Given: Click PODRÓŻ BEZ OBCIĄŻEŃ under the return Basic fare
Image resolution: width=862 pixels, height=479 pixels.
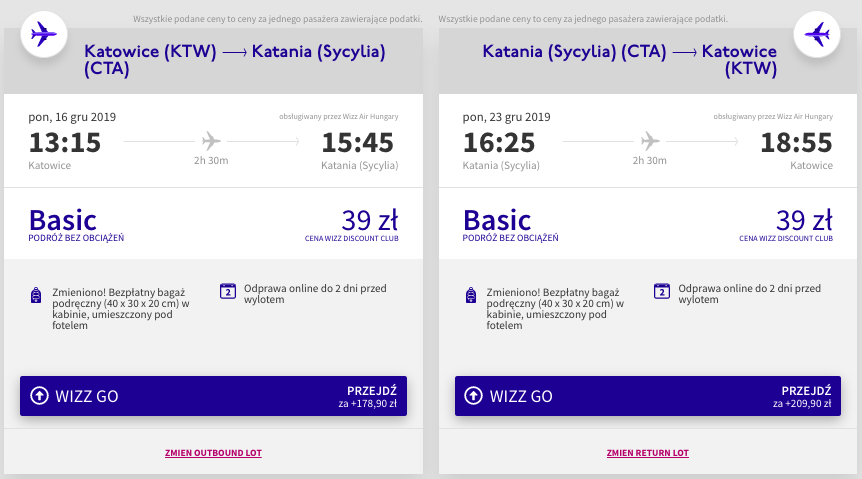Looking at the screenshot, I should click(511, 238).
